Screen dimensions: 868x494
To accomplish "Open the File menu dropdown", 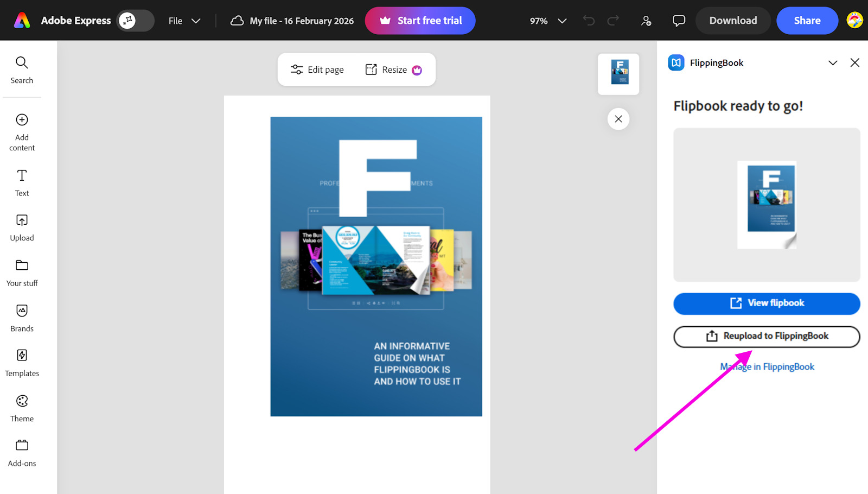I will pos(184,21).
